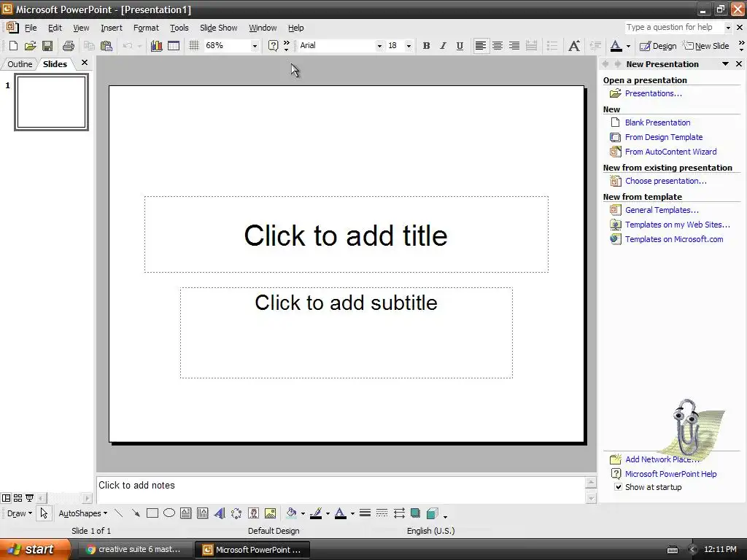Switch to the Slides tab
Image resolution: width=747 pixels, height=560 pixels.
tap(55, 64)
